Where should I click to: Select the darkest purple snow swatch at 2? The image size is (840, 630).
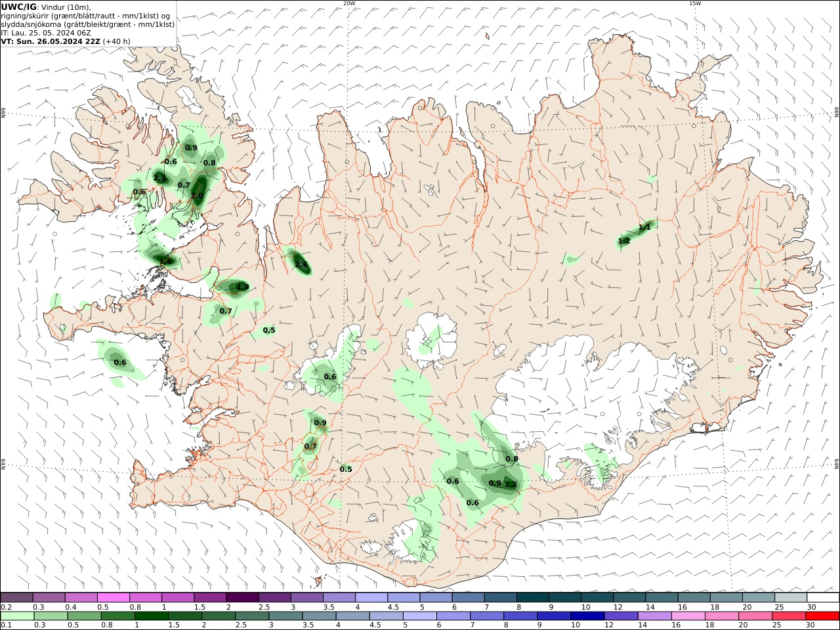(242, 597)
